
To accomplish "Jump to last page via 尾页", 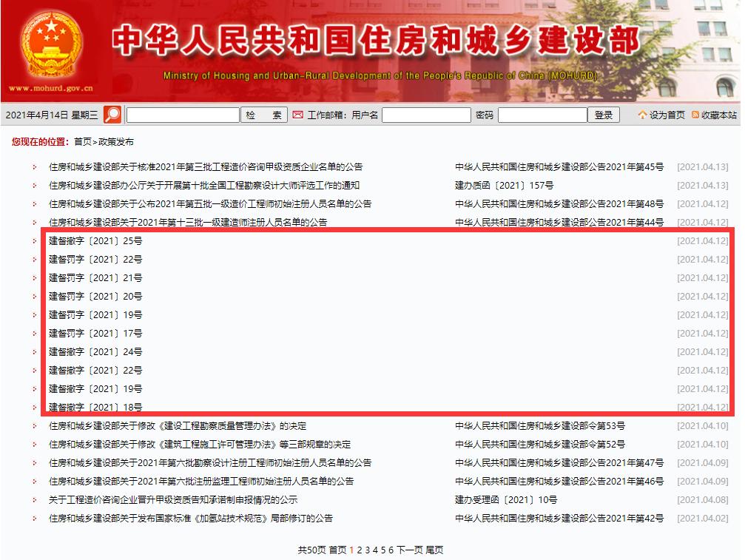I will 435,550.
